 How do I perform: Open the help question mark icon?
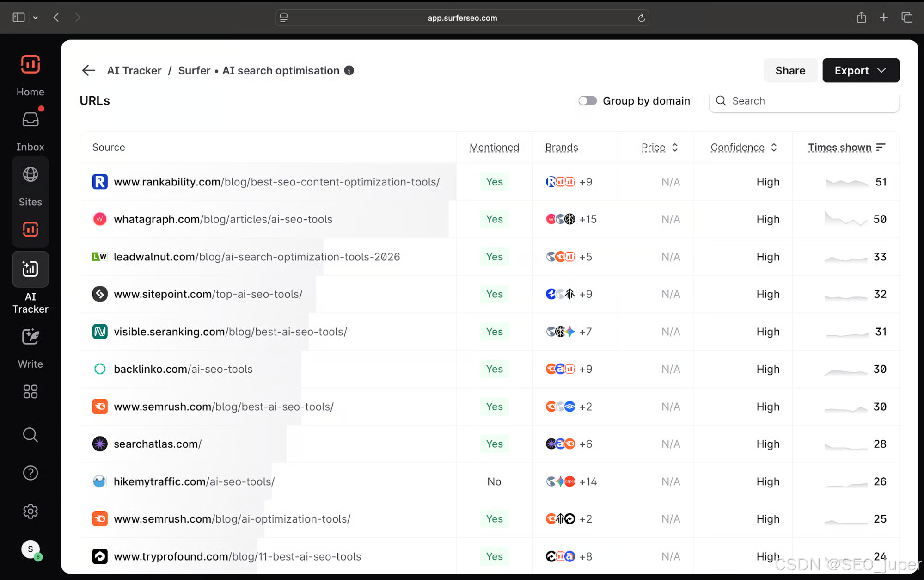click(x=31, y=473)
